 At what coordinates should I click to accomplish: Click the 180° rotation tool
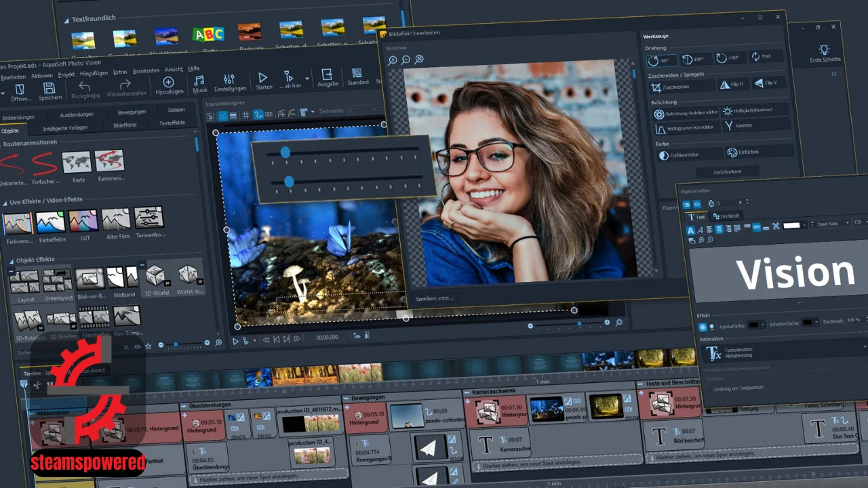pos(695,59)
